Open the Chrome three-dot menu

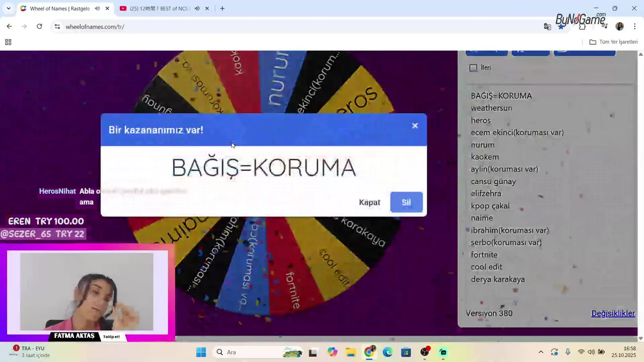coord(635,27)
